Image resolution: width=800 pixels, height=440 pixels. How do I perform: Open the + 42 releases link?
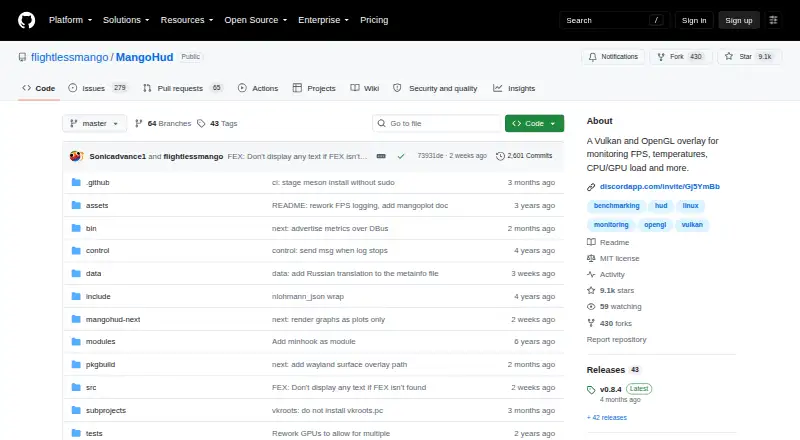(607, 418)
